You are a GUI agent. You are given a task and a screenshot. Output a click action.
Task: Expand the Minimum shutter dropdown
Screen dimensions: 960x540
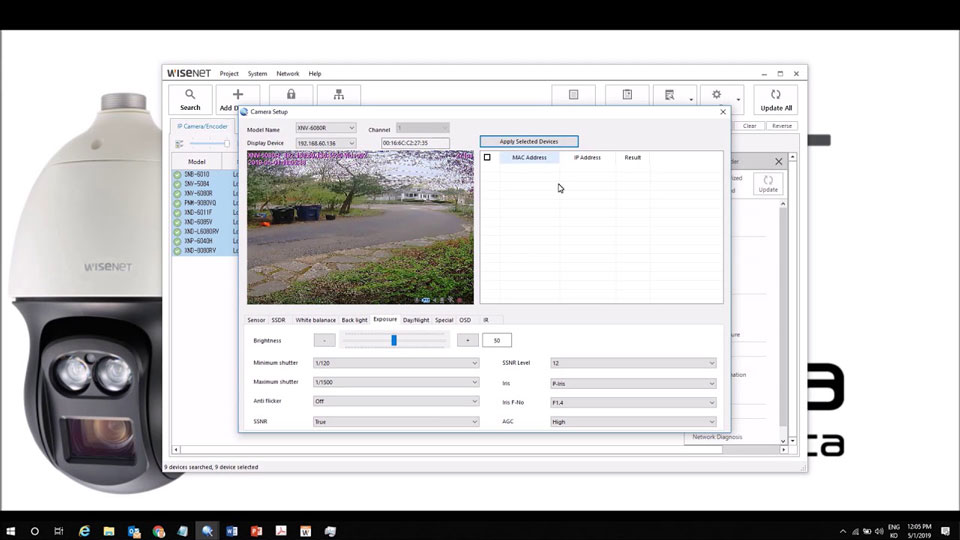[x=396, y=363]
